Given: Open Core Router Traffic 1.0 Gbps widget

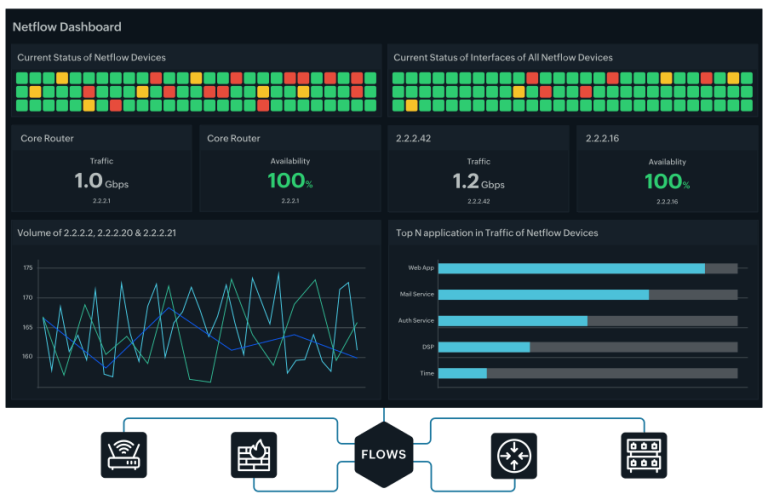Looking at the screenshot, I should coord(101,168).
